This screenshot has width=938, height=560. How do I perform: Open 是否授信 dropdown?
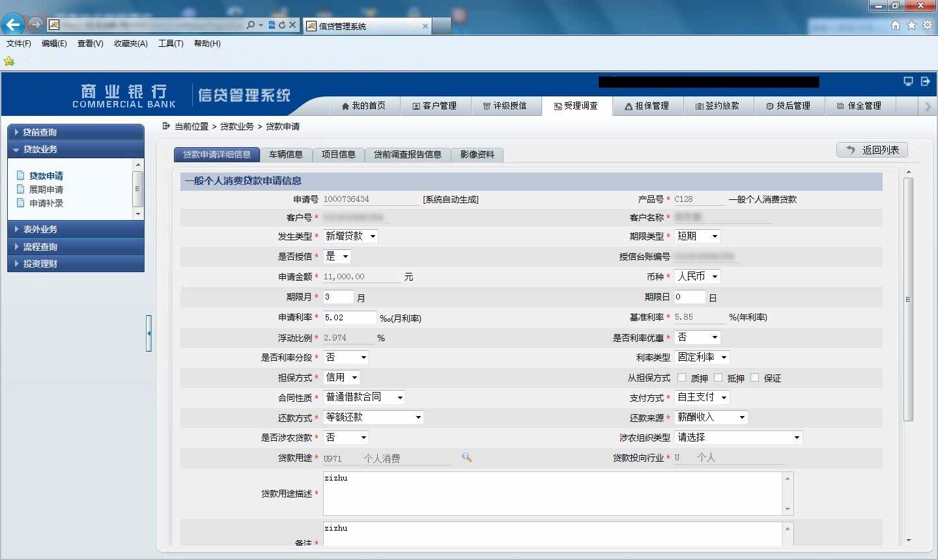pos(337,257)
